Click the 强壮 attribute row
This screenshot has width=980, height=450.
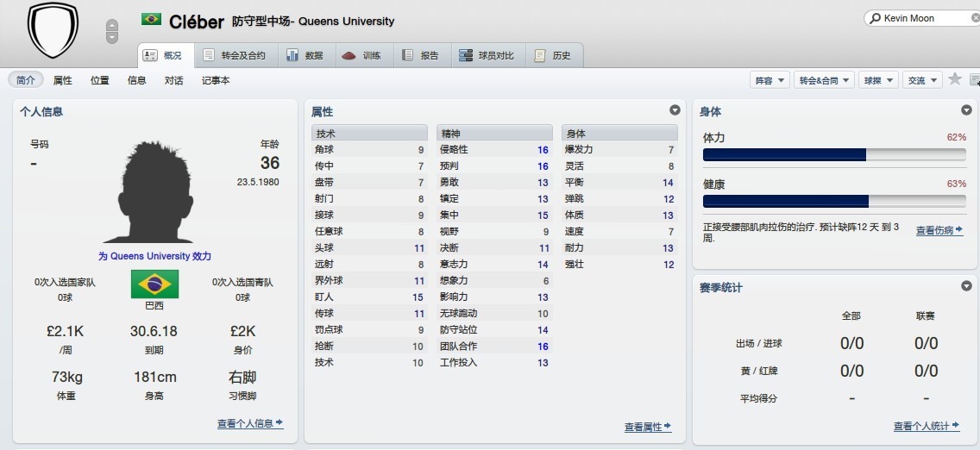[x=619, y=265]
